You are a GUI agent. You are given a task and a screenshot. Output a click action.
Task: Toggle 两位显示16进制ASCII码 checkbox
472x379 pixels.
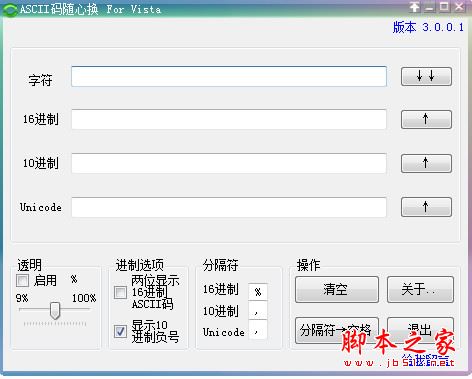(x=120, y=292)
